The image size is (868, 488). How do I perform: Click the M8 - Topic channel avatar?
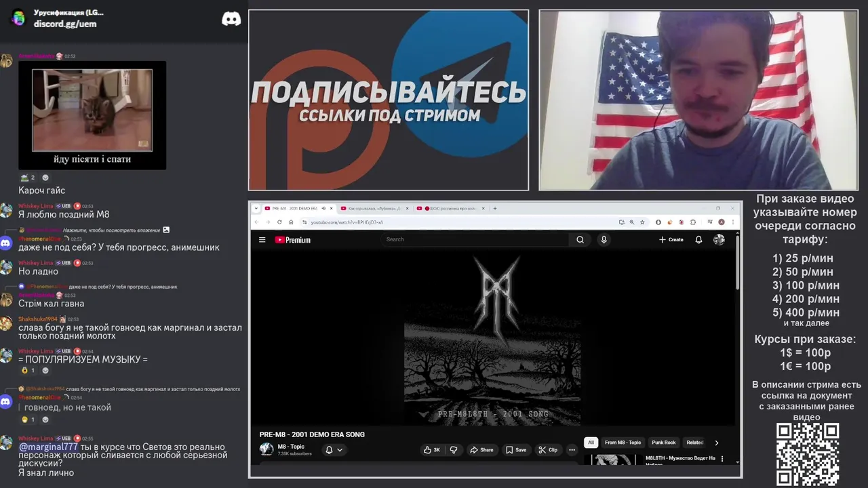click(x=267, y=449)
